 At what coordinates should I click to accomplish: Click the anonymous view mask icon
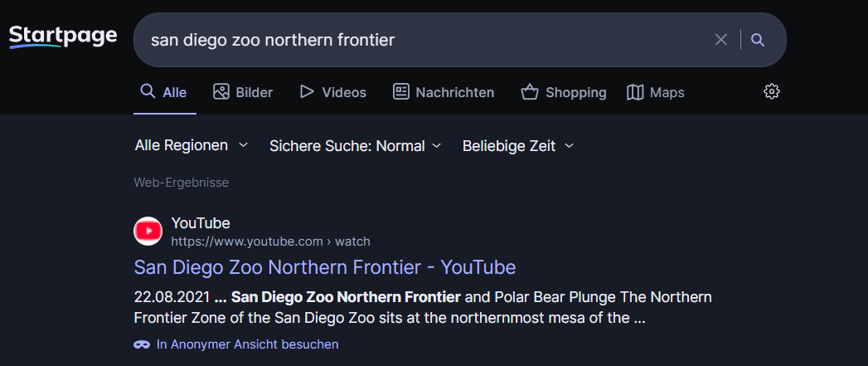142,344
